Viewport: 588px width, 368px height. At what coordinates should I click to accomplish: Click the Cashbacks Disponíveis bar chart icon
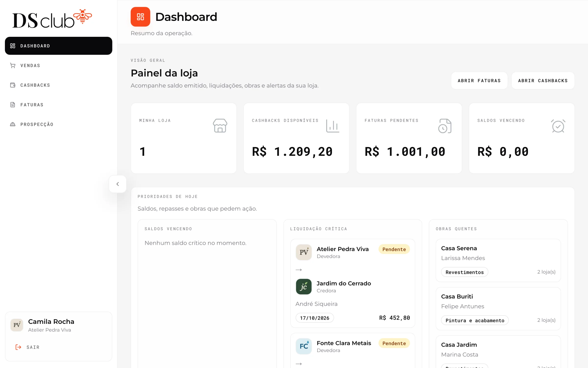332,126
